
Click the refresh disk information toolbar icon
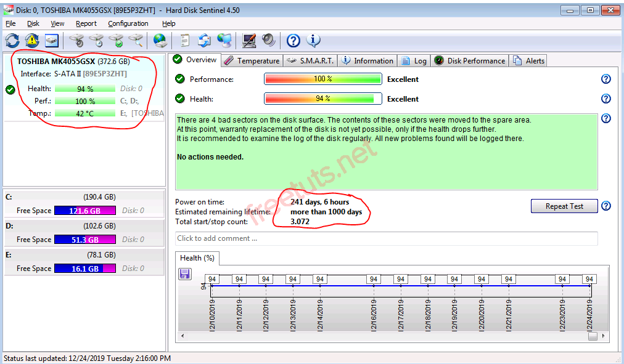[12, 41]
